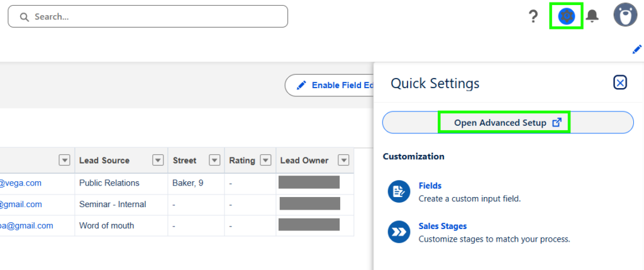Open Rating column dropdown arrow
The image size is (644, 270).
click(x=266, y=160)
